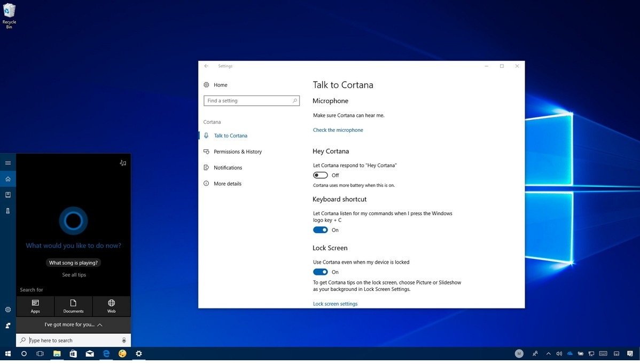This screenshot has width=640, height=364.
Task: Click the "Cortana" sidebar category label
Action: (212, 122)
